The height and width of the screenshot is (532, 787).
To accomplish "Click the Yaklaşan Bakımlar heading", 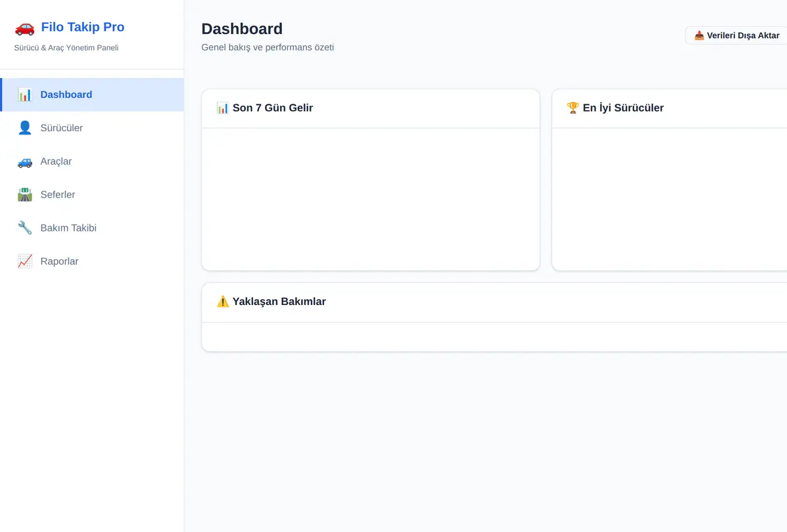I will click(x=279, y=302).
